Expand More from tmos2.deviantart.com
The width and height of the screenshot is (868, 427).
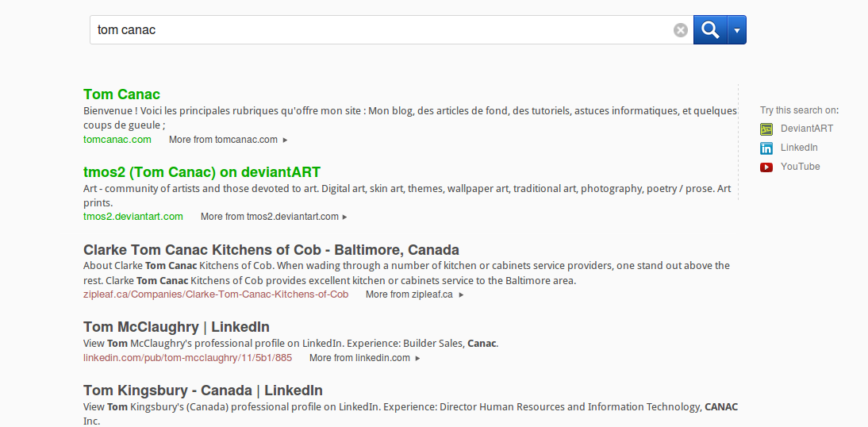click(x=274, y=217)
